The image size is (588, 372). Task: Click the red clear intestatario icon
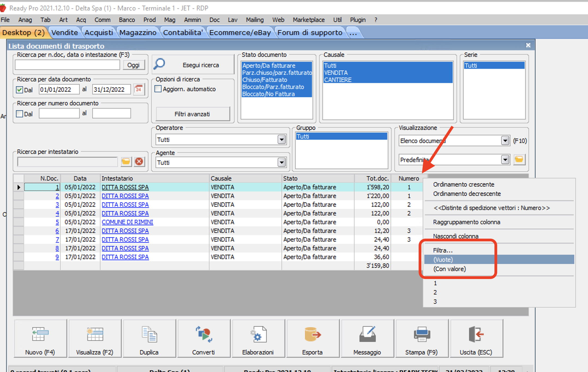(139, 161)
